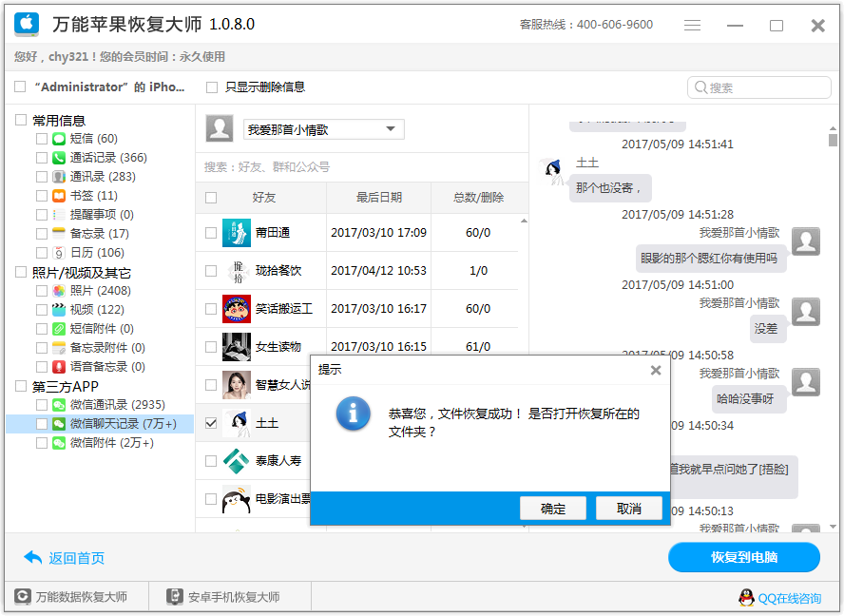Click the QQ penguin online consult icon
Screen dimensions: 844x616
746,598
